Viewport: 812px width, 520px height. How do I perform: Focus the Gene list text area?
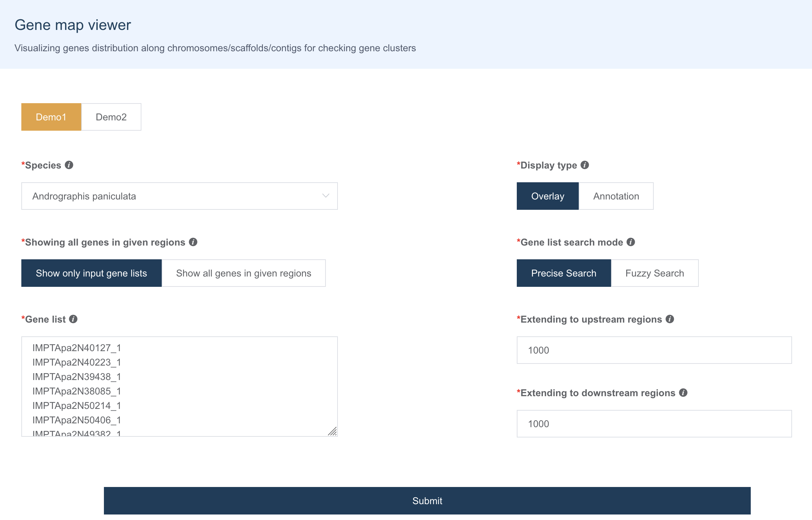coord(180,387)
